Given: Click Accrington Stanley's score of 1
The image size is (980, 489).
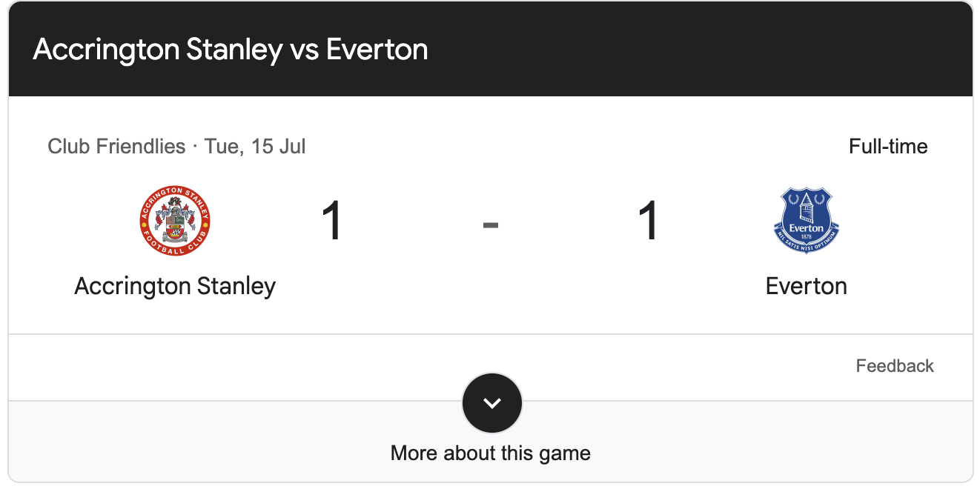Looking at the screenshot, I should [332, 221].
